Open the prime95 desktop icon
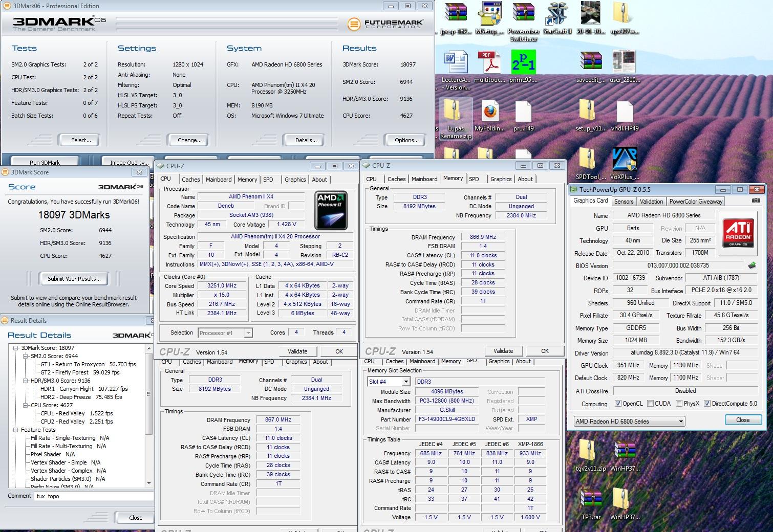Screen dimensions: 773x532 click(524, 67)
